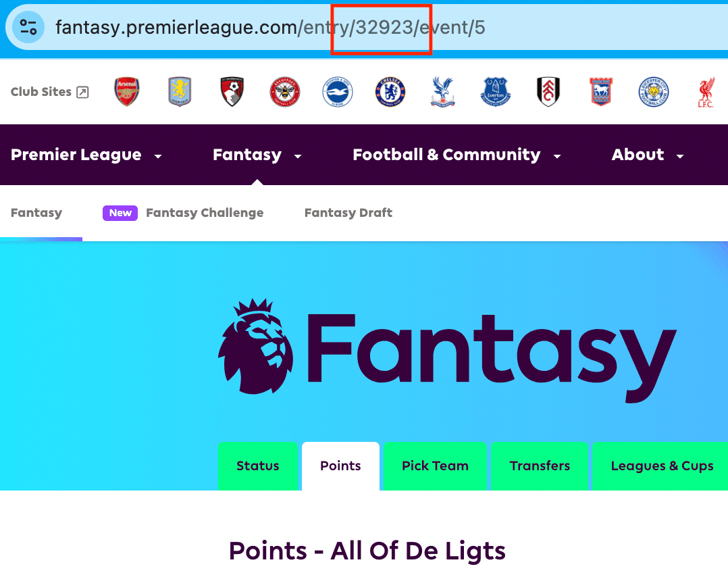Expand the Football & Community dropdown
This screenshot has width=728, height=577.
click(457, 155)
